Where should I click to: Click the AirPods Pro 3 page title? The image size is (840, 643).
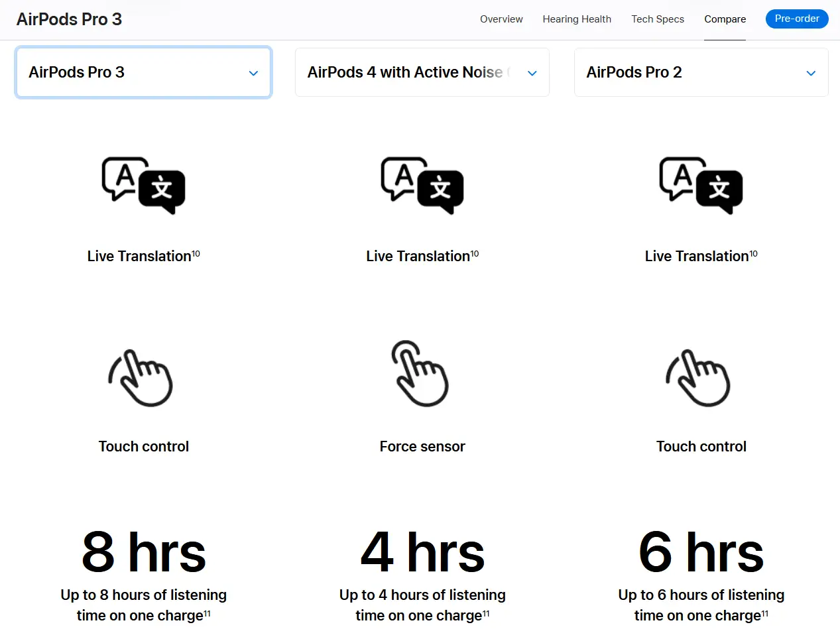69,19
